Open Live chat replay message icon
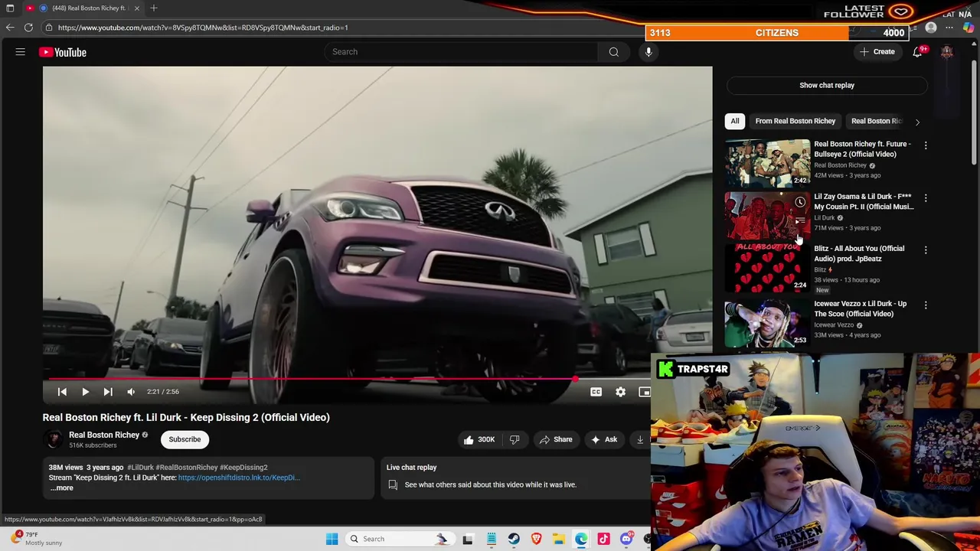 pos(393,484)
